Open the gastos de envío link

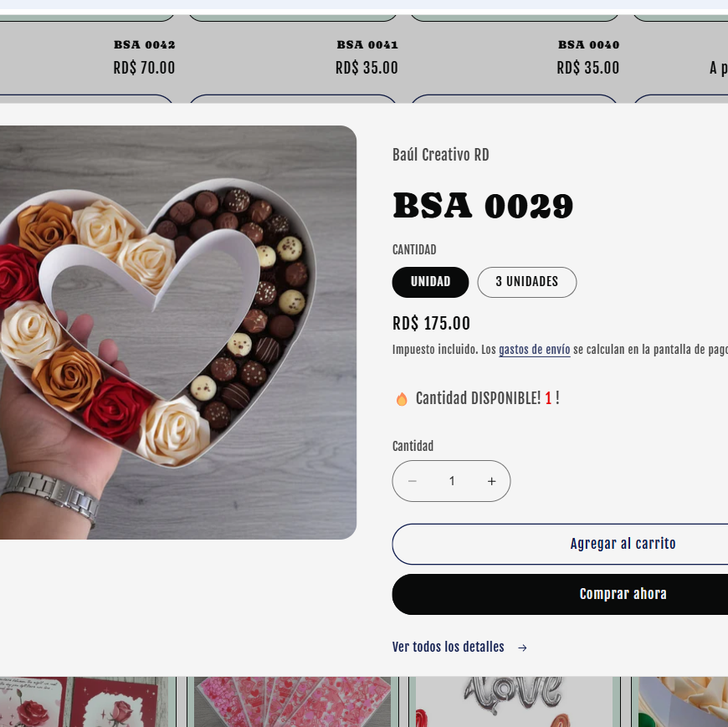pos(534,350)
